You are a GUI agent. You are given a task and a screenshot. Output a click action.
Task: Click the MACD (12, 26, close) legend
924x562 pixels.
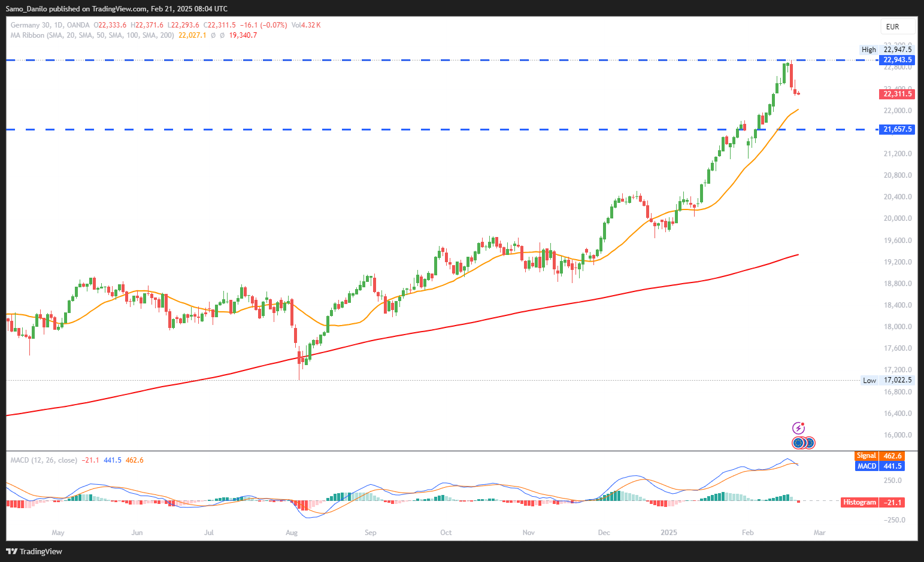click(x=44, y=460)
